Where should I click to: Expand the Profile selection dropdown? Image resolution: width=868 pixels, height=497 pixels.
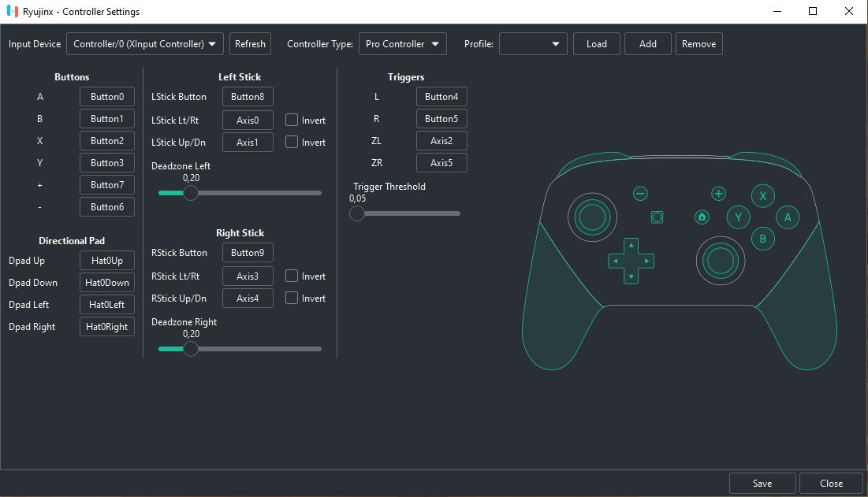click(x=533, y=43)
